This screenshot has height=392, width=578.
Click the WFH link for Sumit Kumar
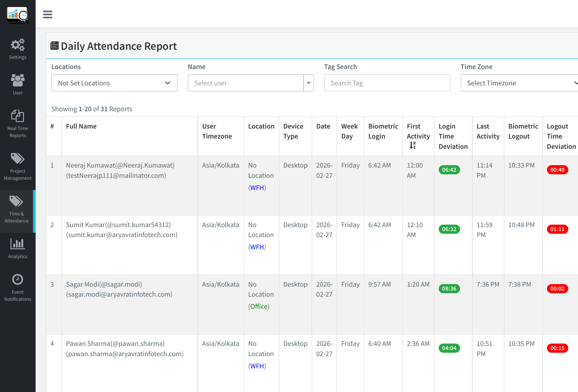coord(257,247)
